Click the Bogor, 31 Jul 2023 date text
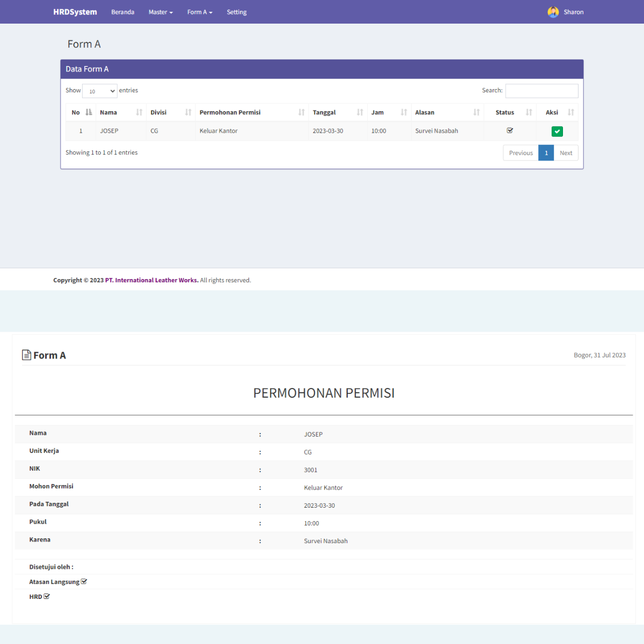The height and width of the screenshot is (644, 644). (x=599, y=355)
